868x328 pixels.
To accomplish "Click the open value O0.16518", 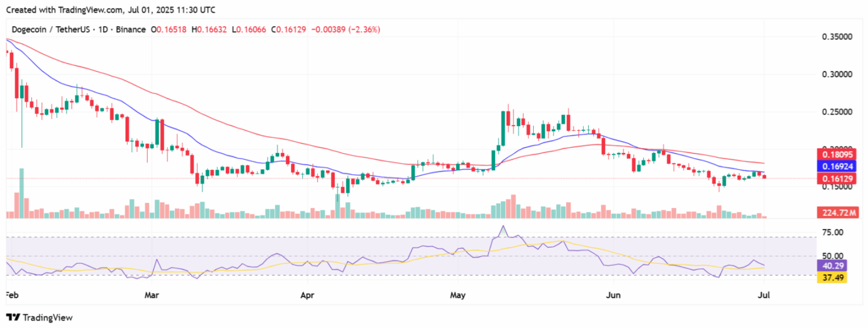I will [x=169, y=29].
